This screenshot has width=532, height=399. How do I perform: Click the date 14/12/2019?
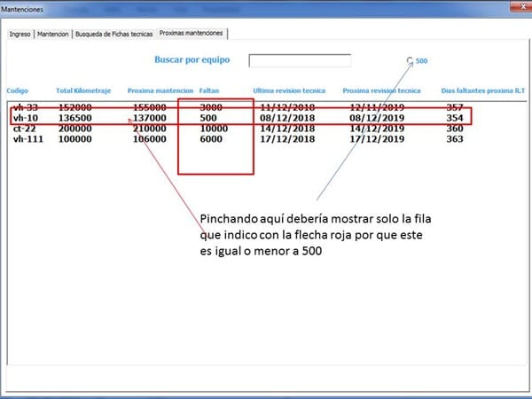[x=377, y=129]
